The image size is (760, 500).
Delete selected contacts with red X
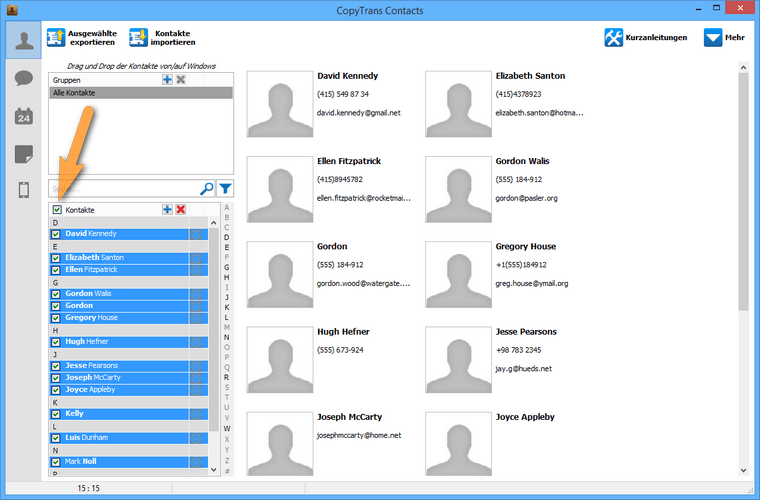click(x=181, y=209)
